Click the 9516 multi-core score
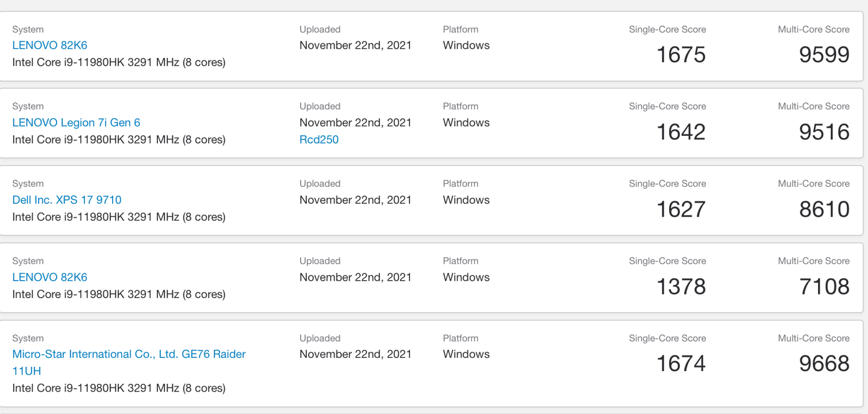The image size is (868, 414). point(825,132)
